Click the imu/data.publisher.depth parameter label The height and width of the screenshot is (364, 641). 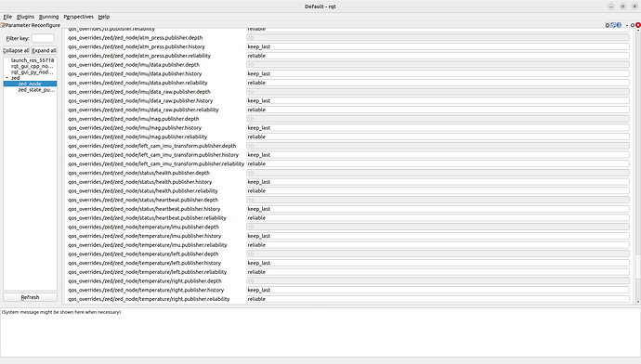point(134,65)
